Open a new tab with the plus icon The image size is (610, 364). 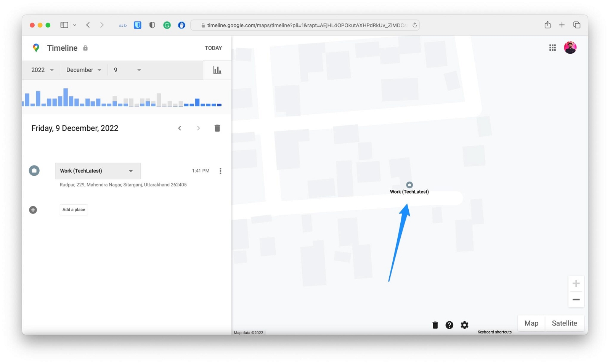click(562, 25)
